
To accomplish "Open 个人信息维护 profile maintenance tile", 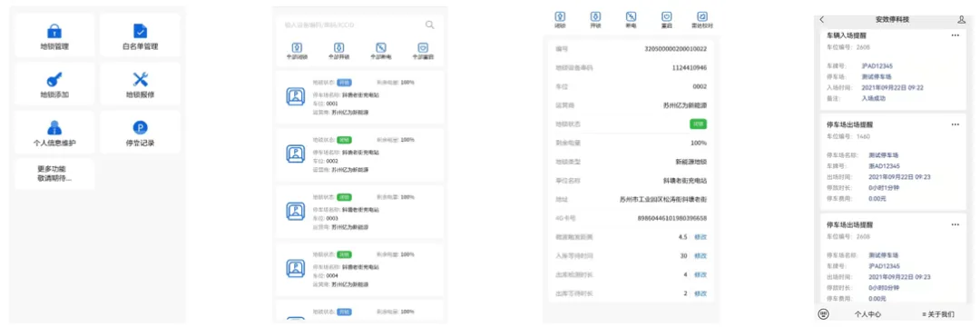I will (x=54, y=133).
